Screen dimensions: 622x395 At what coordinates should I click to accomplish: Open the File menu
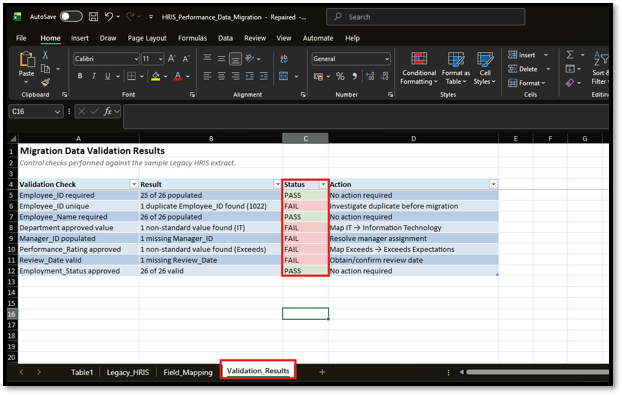coord(21,38)
